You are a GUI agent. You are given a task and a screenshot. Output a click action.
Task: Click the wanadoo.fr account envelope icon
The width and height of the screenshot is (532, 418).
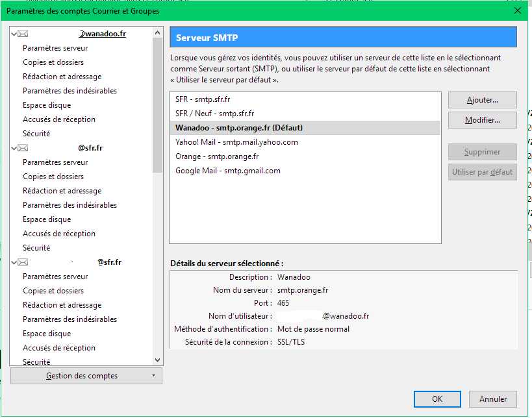(x=23, y=33)
